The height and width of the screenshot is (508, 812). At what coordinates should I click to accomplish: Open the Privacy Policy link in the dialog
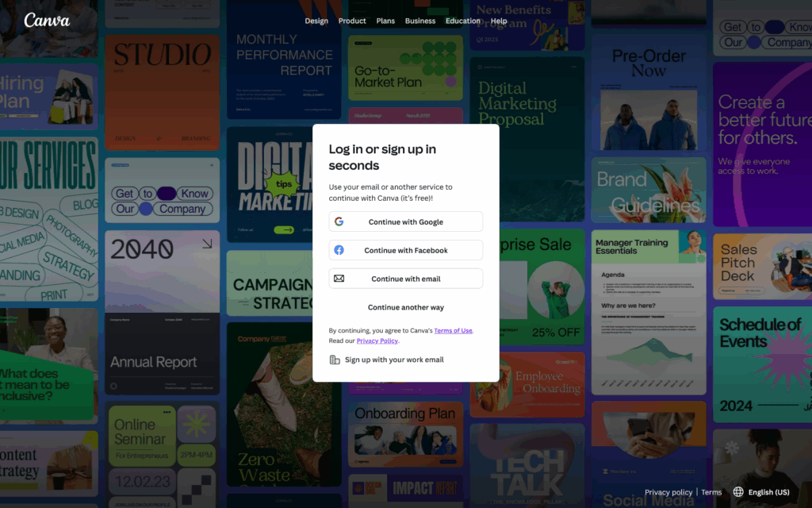point(377,341)
